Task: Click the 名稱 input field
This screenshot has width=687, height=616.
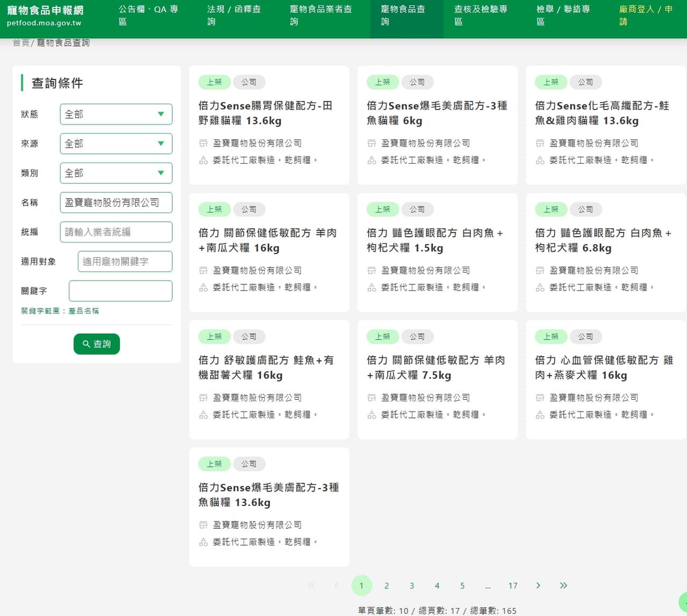Action: (x=116, y=203)
